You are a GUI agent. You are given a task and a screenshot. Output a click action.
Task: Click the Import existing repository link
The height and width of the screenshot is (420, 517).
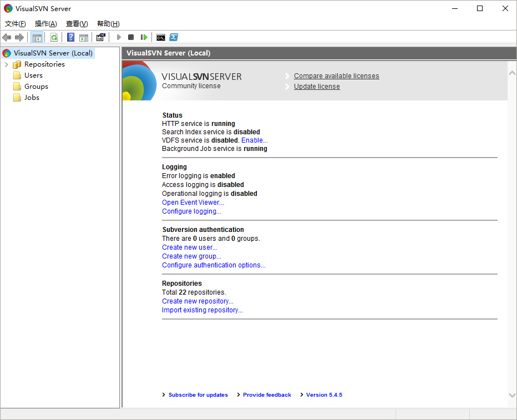click(202, 310)
